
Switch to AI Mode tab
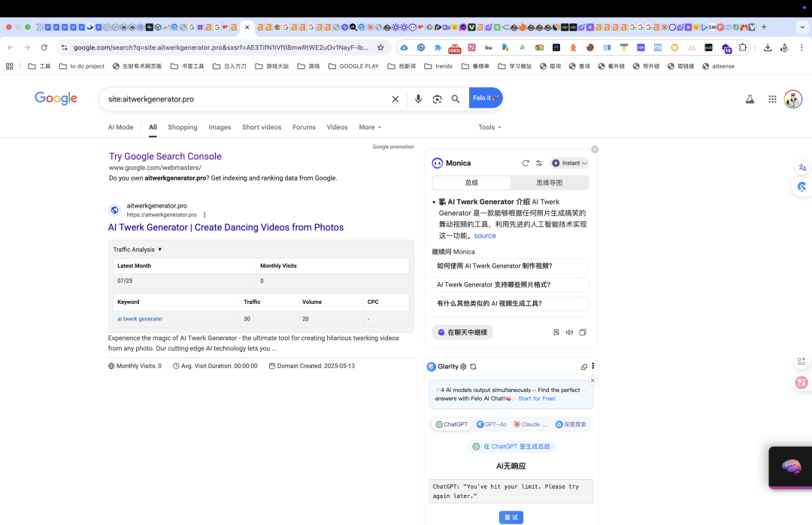[x=120, y=127]
